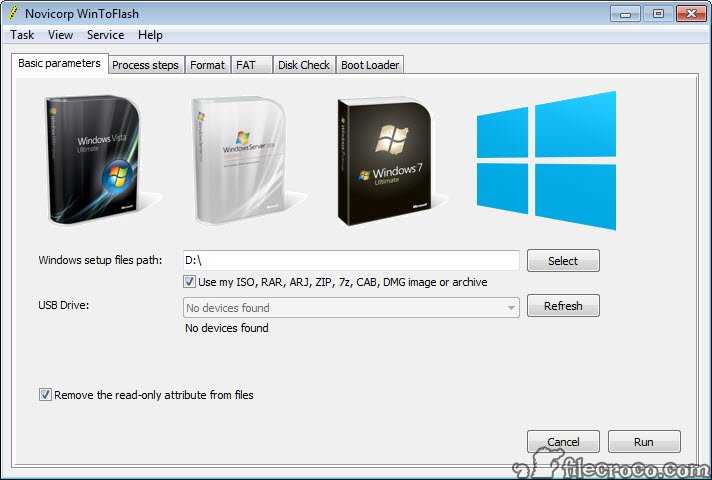Open the Service menu
712x480 pixels.
105,35
